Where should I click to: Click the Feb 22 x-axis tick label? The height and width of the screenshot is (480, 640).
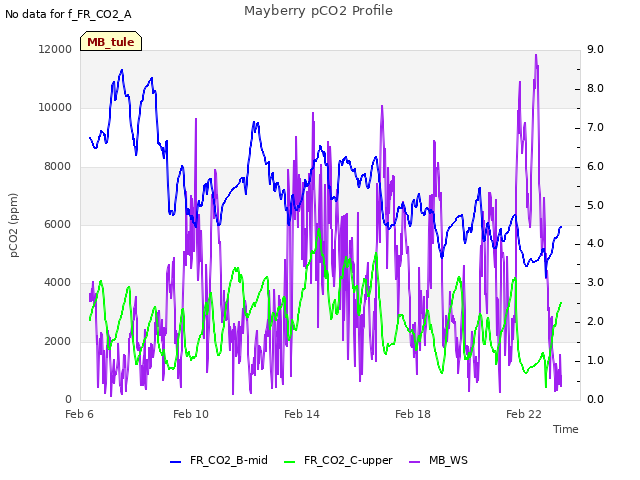524,414
